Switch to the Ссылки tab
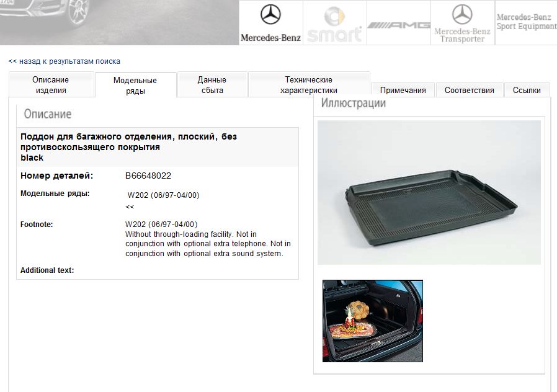This screenshot has height=392, width=557. pyautogui.click(x=527, y=90)
